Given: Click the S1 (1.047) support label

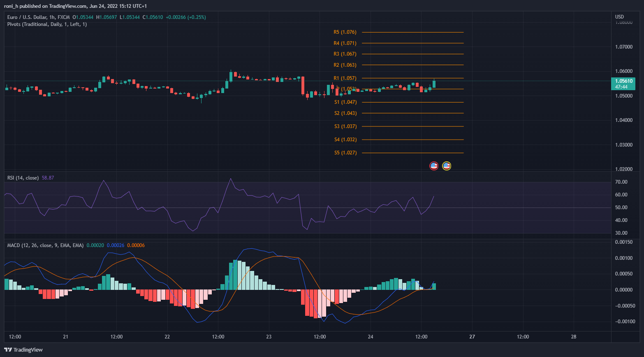Looking at the screenshot, I should pyautogui.click(x=345, y=102).
